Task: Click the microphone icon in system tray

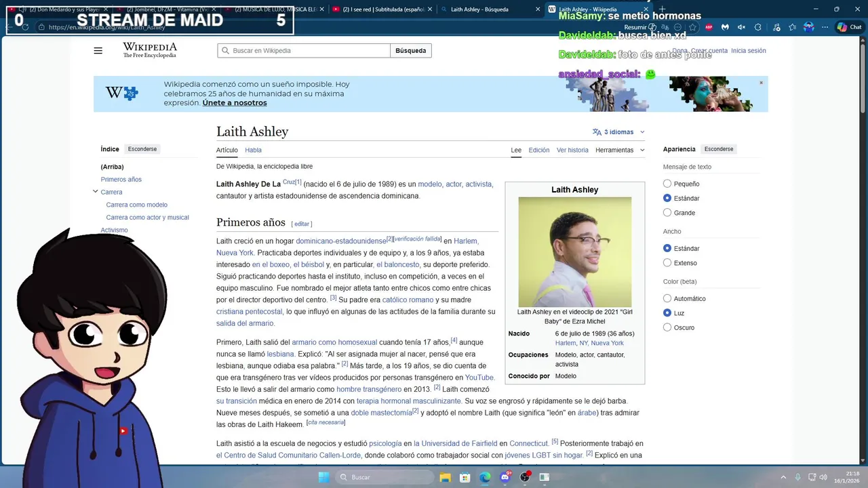Action: (x=798, y=477)
